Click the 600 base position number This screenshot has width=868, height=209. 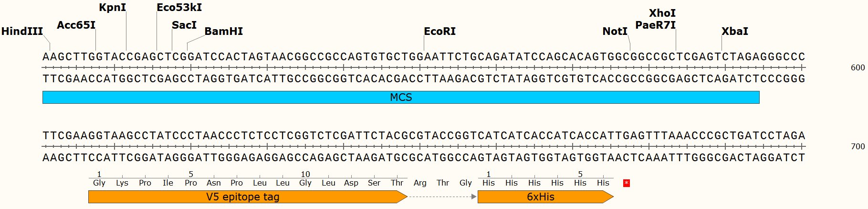(858, 68)
